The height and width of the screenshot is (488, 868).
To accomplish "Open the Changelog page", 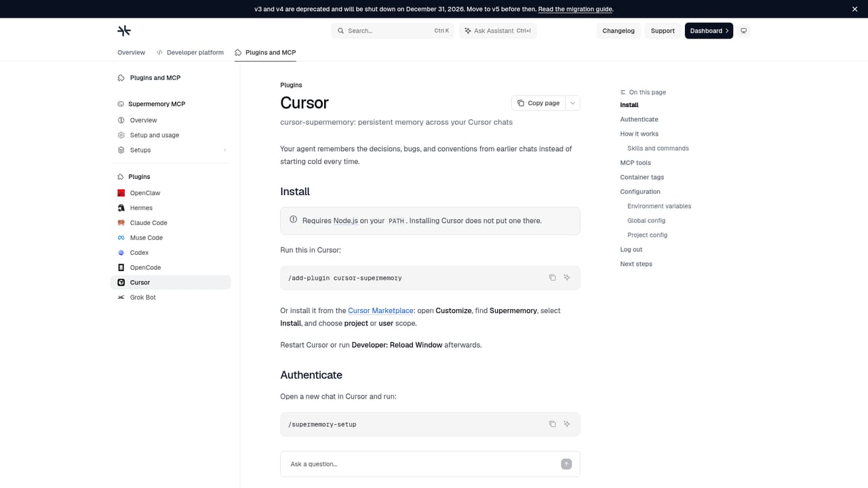I will (x=618, y=30).
